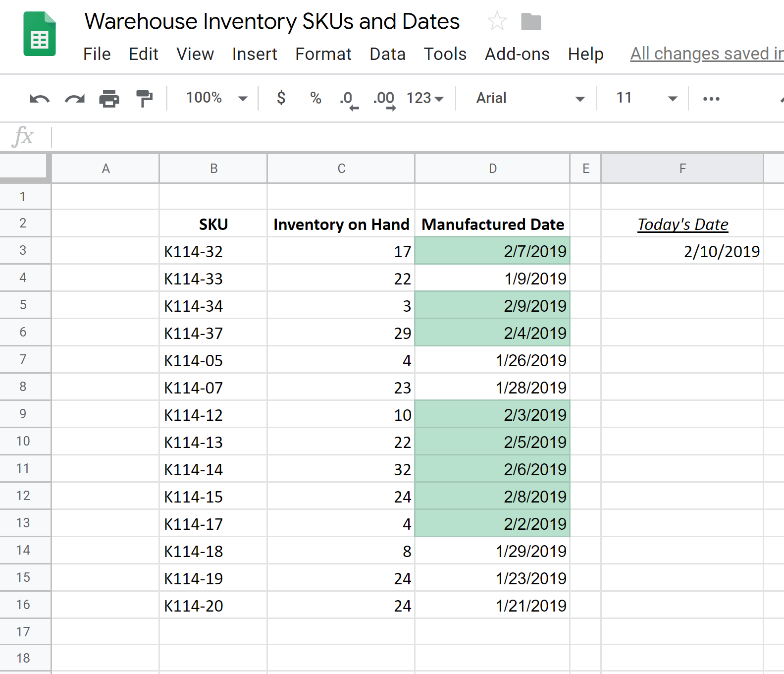
Task: Open the Edit menu
Action: [x=144, y=54]
